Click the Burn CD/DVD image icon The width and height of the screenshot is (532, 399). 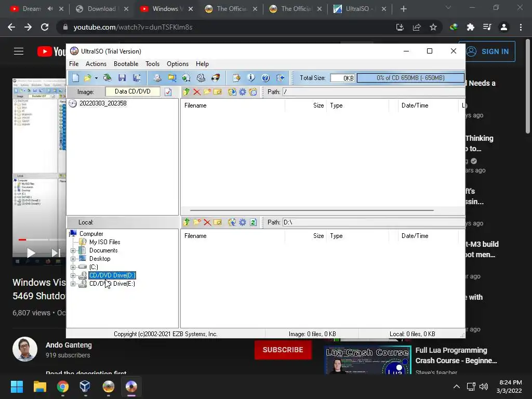[x=216, y=78]
